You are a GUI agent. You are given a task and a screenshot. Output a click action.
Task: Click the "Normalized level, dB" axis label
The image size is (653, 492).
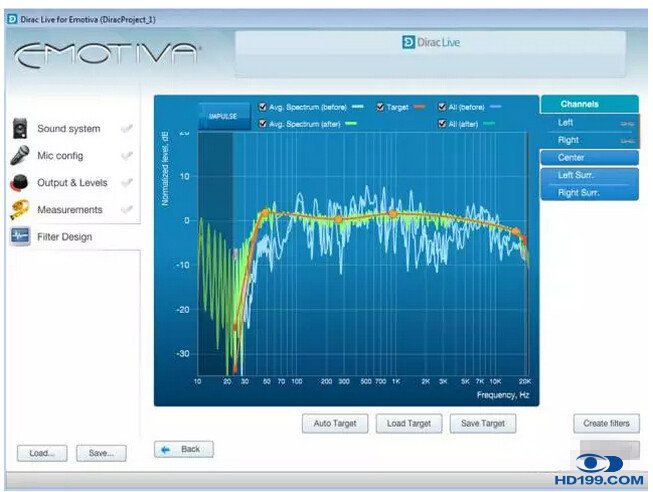pyautogui.click(x=165, y=169)
